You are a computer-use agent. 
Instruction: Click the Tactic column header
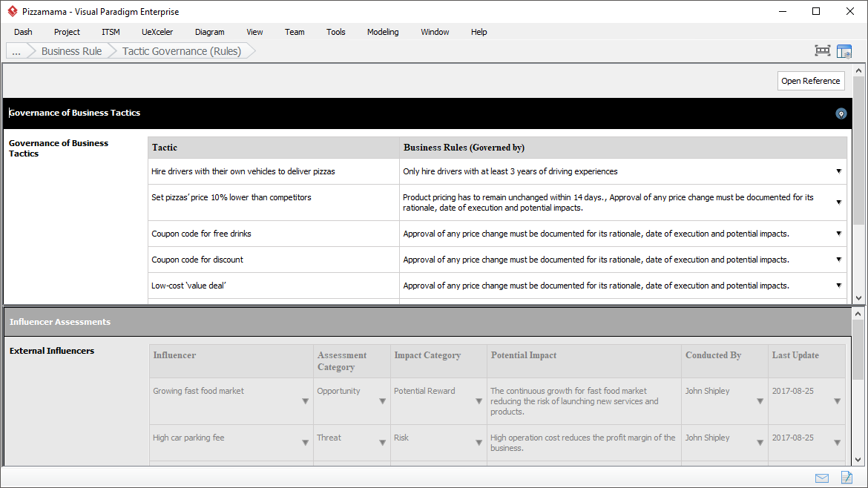274,148
